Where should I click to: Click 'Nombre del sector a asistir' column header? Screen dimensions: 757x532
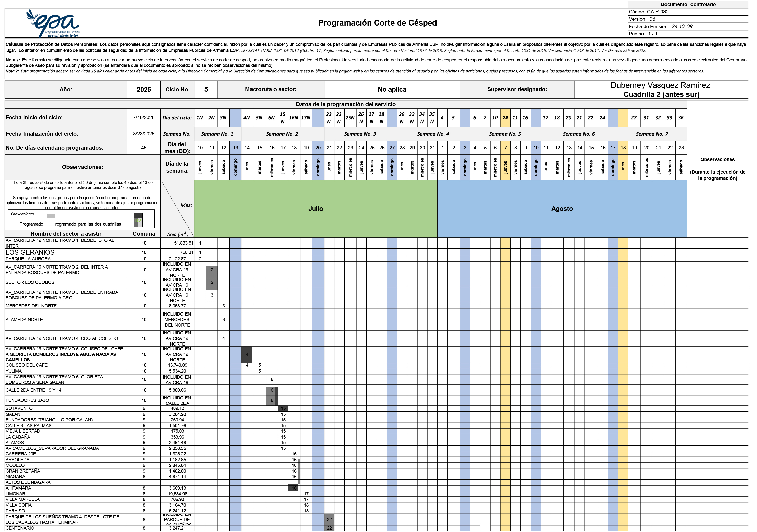66,234
